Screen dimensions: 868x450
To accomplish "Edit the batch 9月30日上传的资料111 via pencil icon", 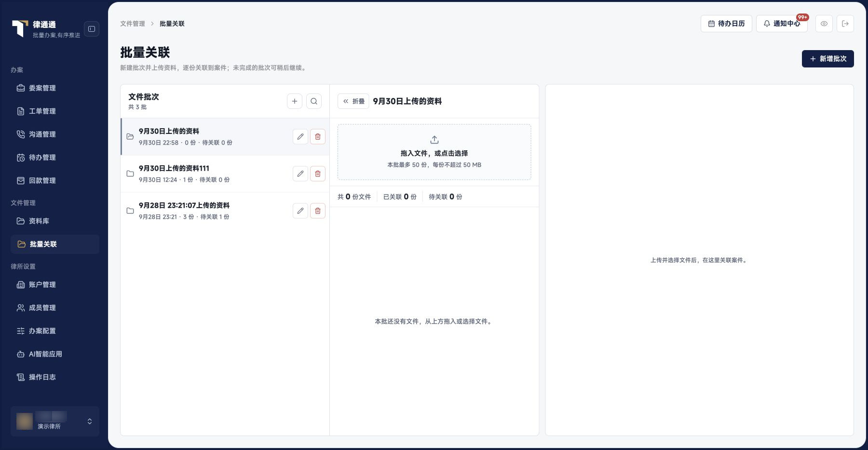I will (x=300, y=173).
